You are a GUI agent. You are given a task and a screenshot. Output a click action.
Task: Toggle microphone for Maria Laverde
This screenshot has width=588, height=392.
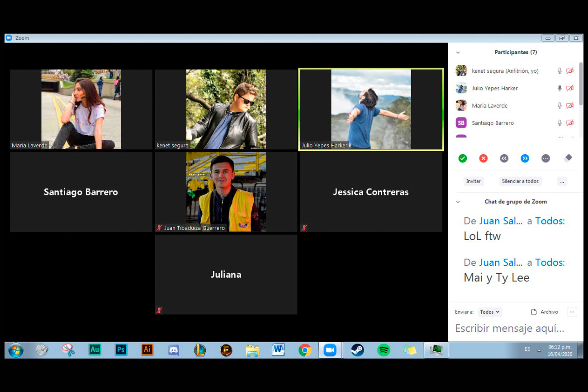pyautogui.click(x=560, y=105)
